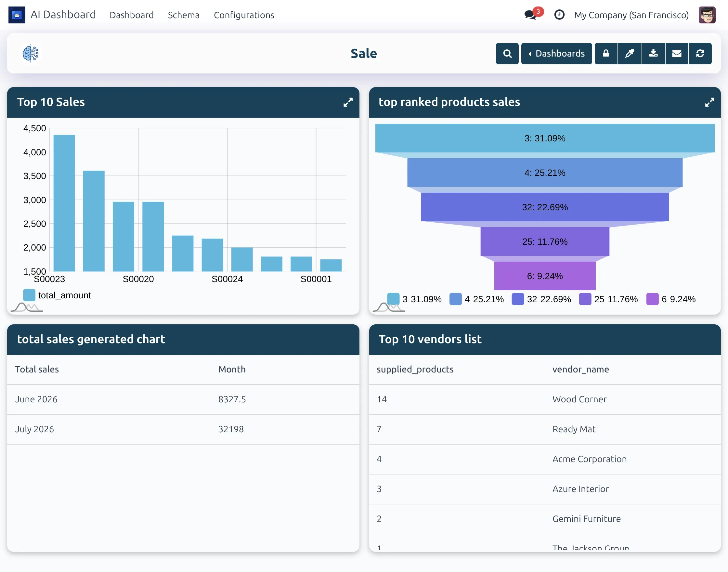Open the Schema menu
Image resolution: width=728 pixels, height=572 pixels.
tap(184, 15)
